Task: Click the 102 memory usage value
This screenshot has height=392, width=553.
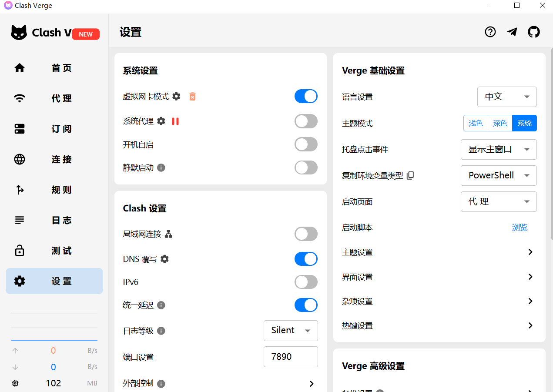Action: (53, 383)
